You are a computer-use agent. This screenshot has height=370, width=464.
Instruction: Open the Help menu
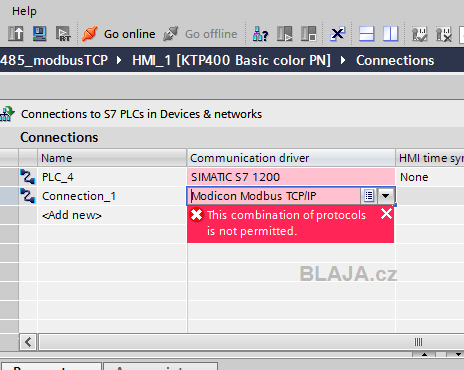24,11
